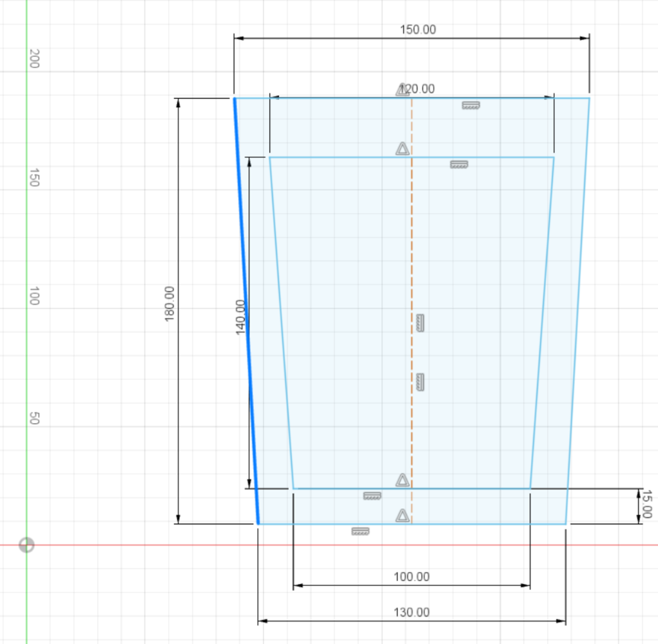Click horizontal constraint icon below bottom outer edge

point(360,531)
